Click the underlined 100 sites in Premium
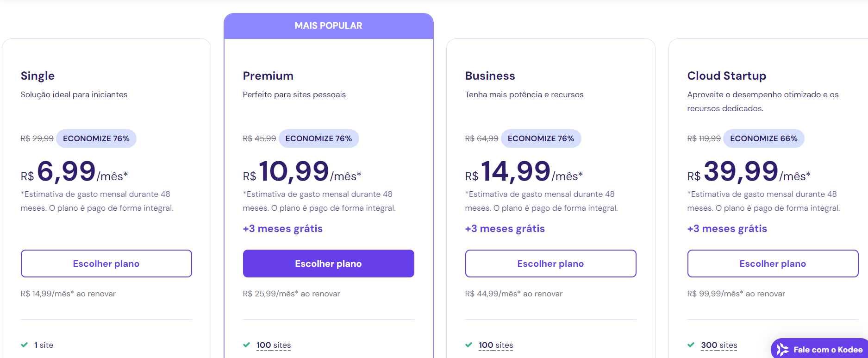 click(x=274, y=345)
